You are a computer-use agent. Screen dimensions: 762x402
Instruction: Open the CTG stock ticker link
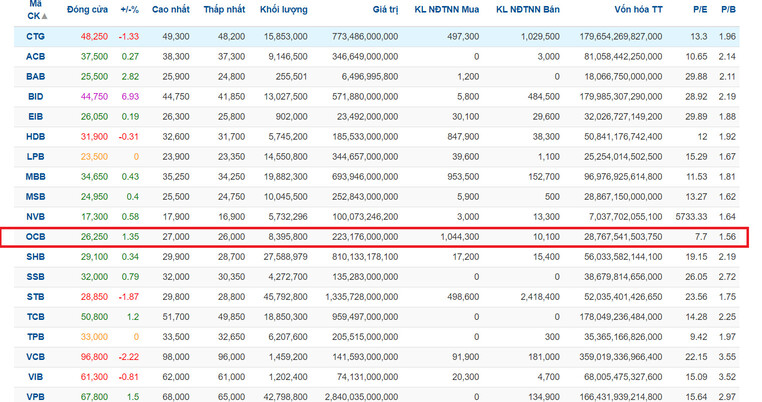(x=35, y=36)
